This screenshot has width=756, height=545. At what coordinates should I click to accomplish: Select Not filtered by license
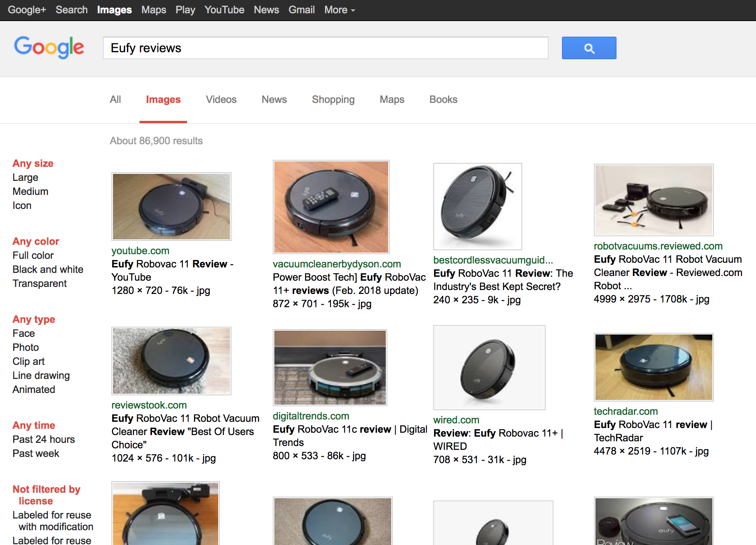click(46, 495)
